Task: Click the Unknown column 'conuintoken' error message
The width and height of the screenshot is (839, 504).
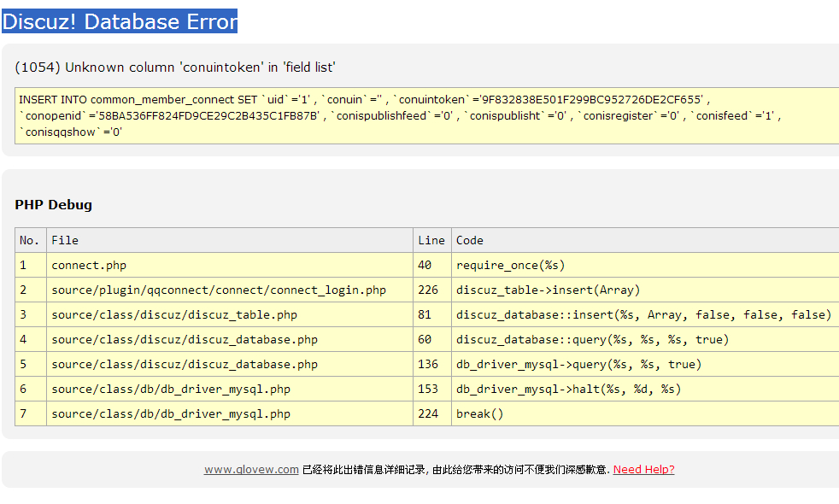Action: pos(175,67)
